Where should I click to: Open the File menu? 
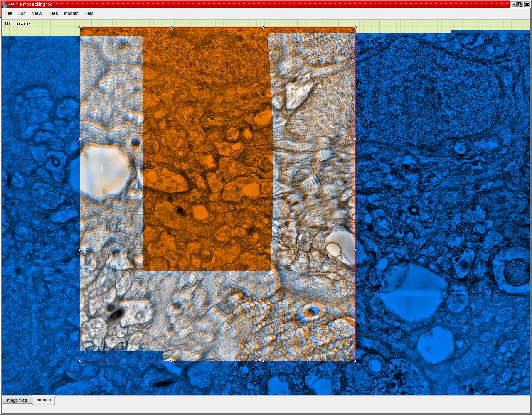pos(9,13)
